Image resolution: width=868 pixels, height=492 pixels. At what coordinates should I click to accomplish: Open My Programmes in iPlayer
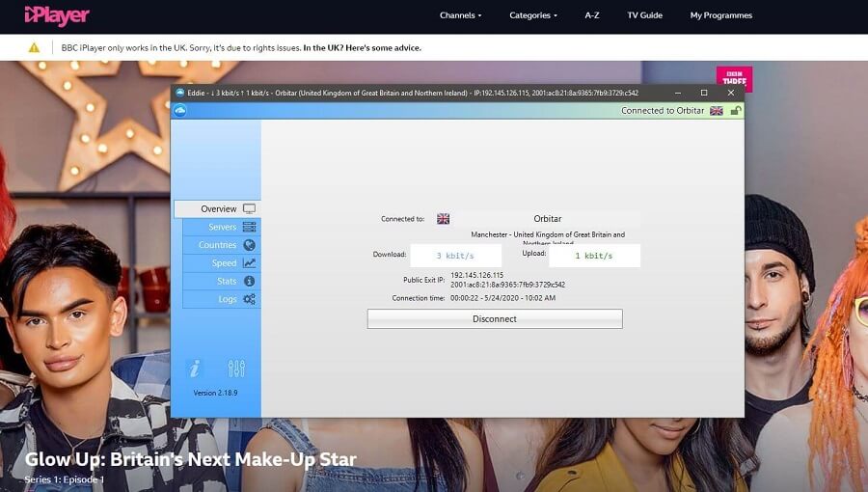click(720, 15)
